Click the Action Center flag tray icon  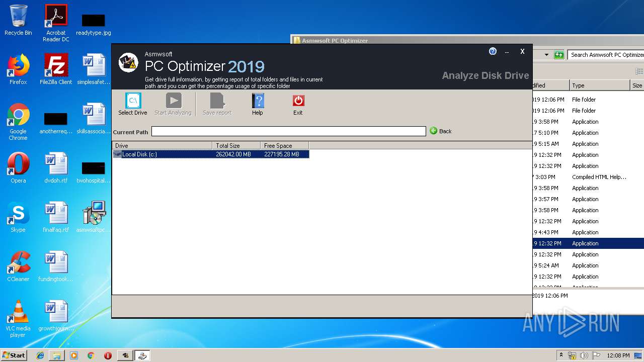[596, 355]
